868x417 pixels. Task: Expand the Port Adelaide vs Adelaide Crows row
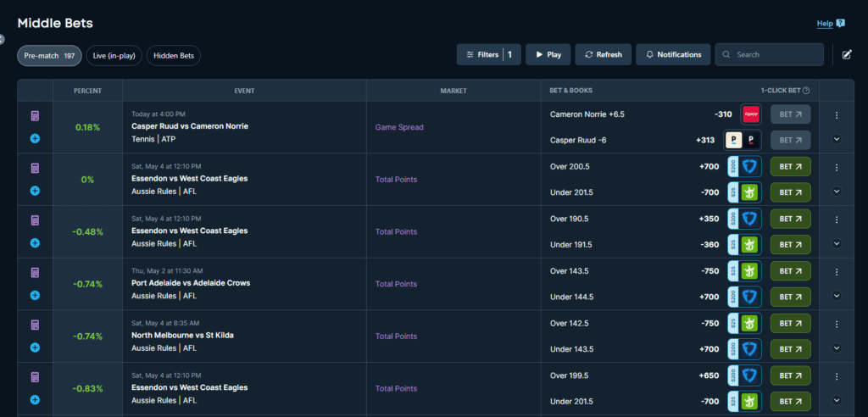point(837,296)
